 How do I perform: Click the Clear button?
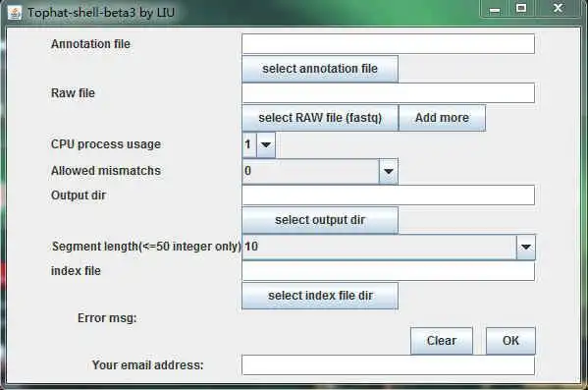[x=442, y=341]
